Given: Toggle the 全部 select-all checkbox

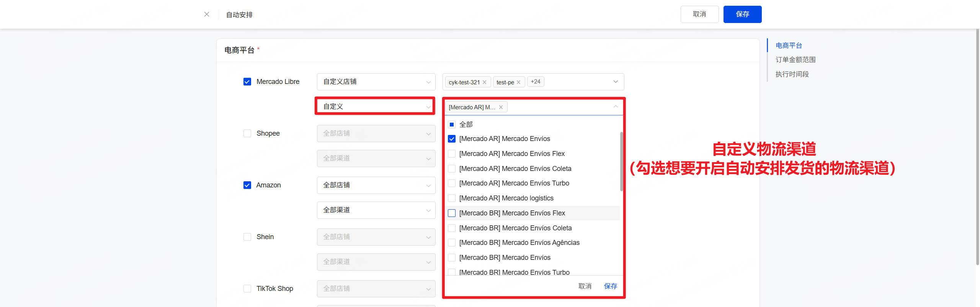Looking at the screenshot, I should (452, 125).
